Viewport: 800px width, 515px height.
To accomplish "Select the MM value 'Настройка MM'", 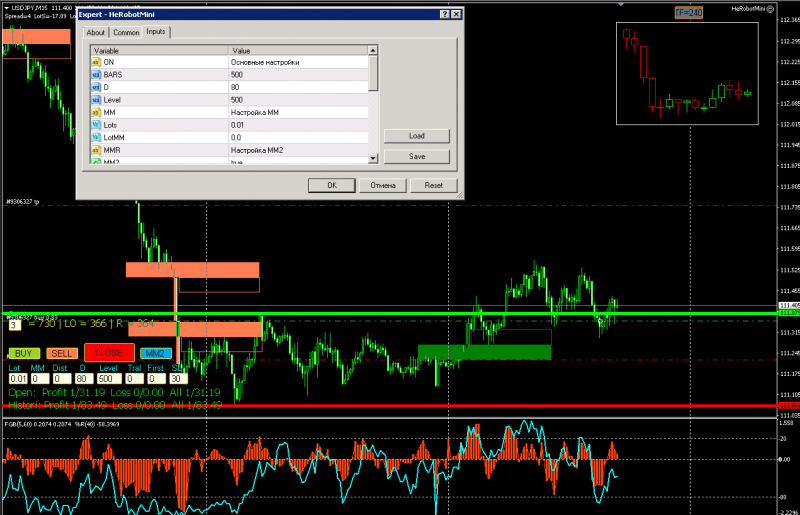I will [298, 112].
